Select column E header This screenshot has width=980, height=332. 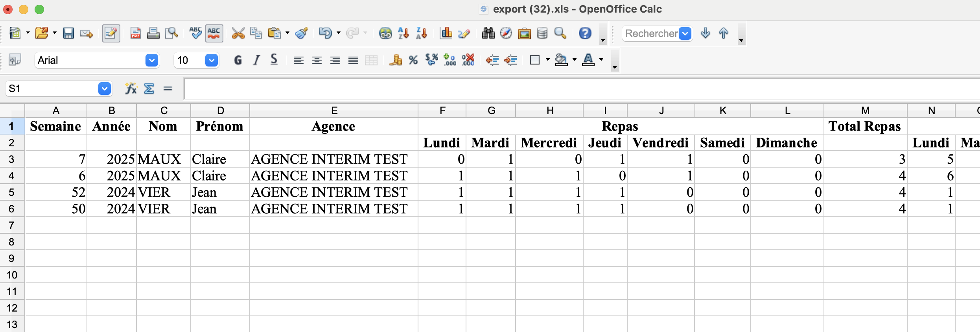(334, 111)
